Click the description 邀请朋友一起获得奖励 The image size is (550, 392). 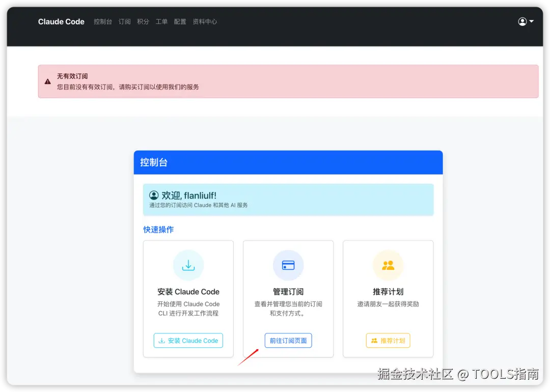coord(388,304)
